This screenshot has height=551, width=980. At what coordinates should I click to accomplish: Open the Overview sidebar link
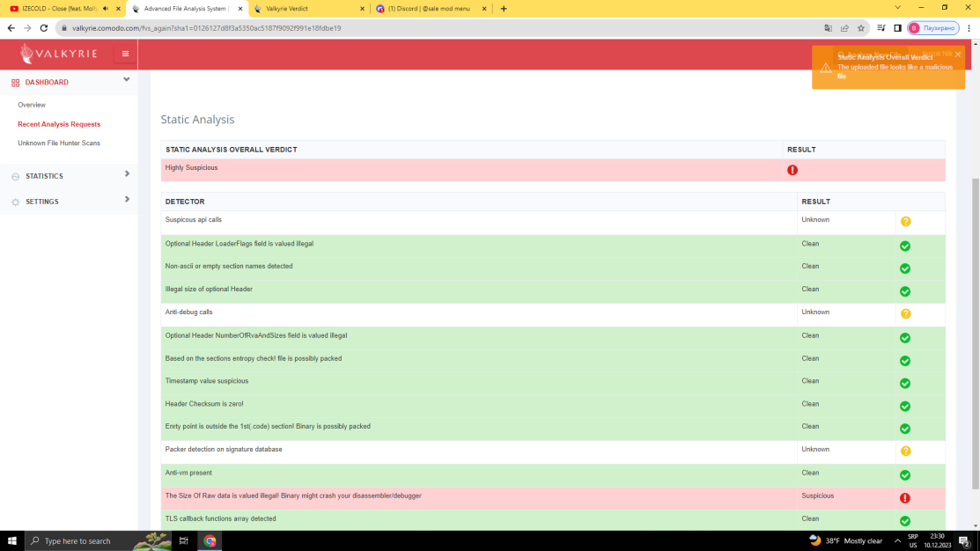point(32,105)
